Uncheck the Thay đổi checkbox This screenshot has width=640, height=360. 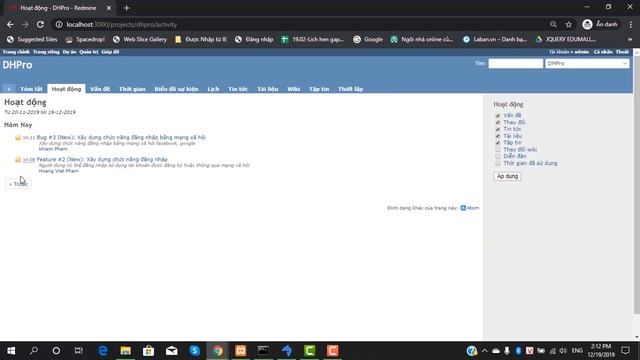498,122
